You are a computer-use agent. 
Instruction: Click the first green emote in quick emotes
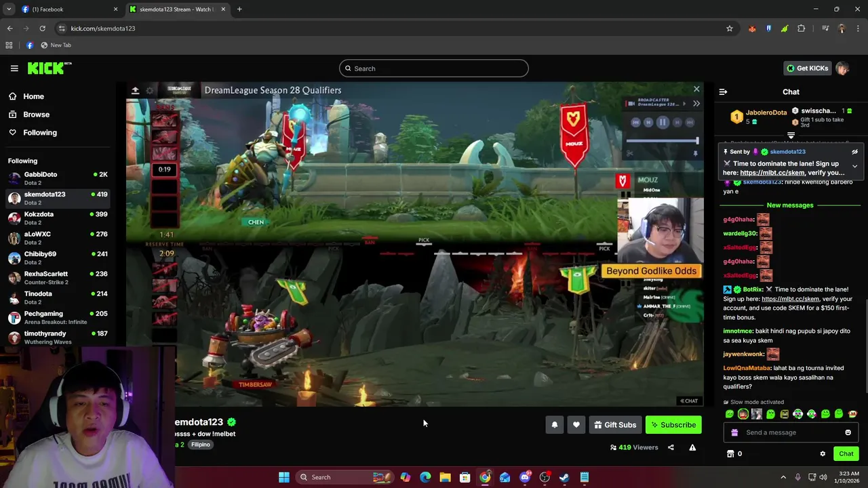[x=730, y=414]
